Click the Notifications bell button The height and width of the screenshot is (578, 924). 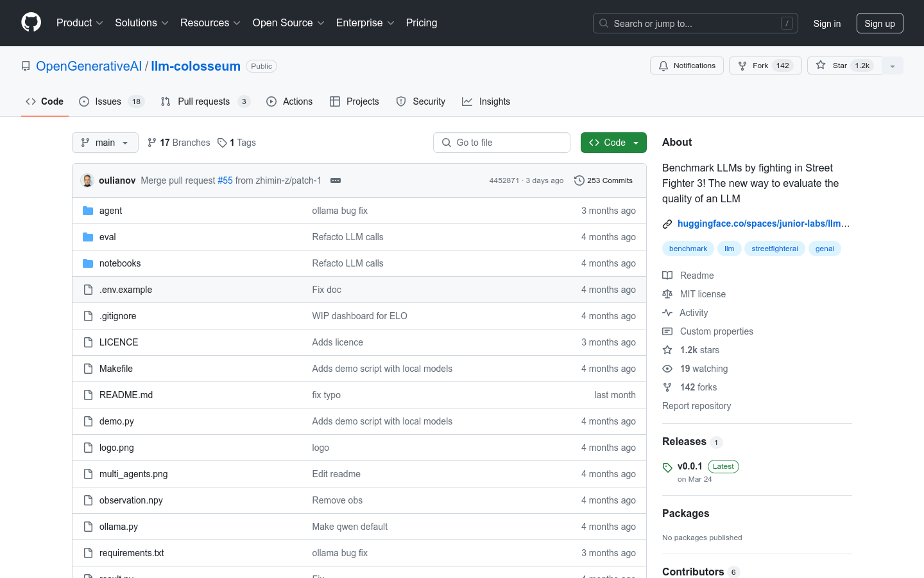(x=687, y=66)
